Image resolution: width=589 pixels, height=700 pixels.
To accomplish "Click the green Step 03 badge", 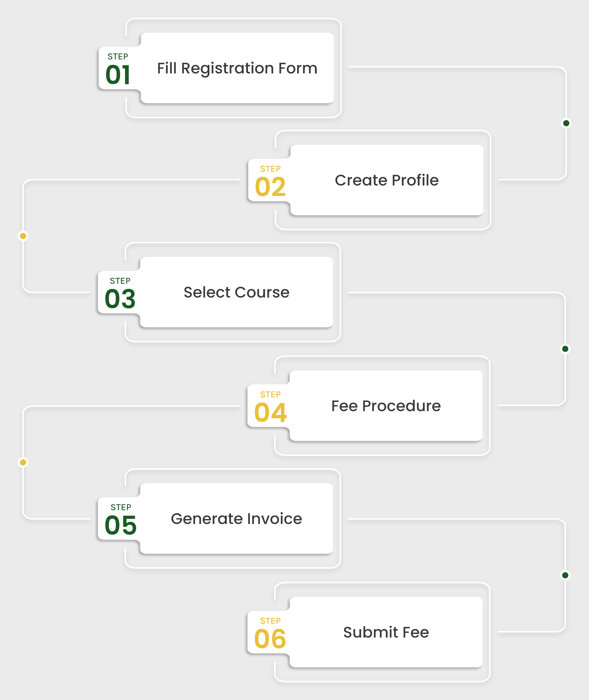I will pyautogui.click(x=120, y=293).
